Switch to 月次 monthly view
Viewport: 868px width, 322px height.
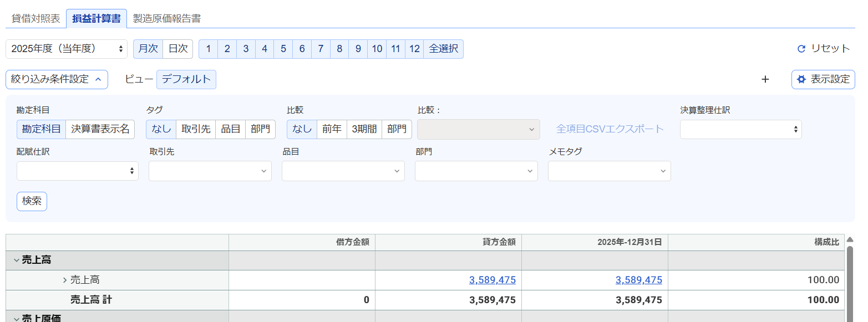[148, 49]
